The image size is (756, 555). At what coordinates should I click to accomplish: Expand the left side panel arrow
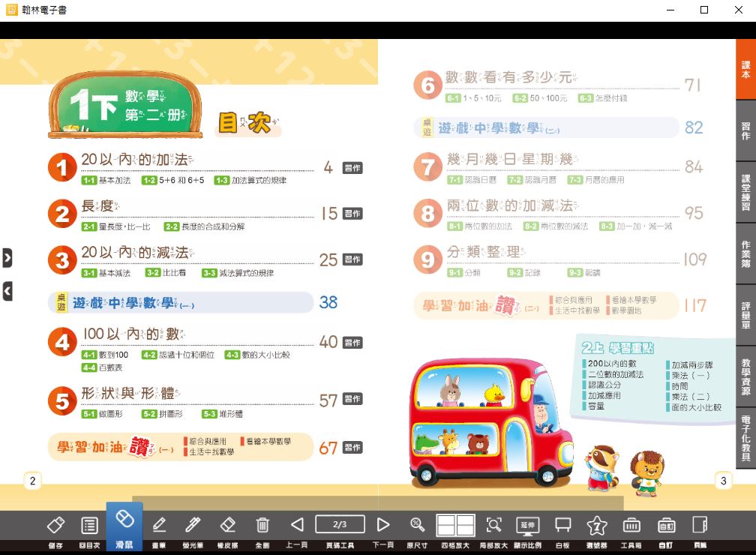pos(7,258)
